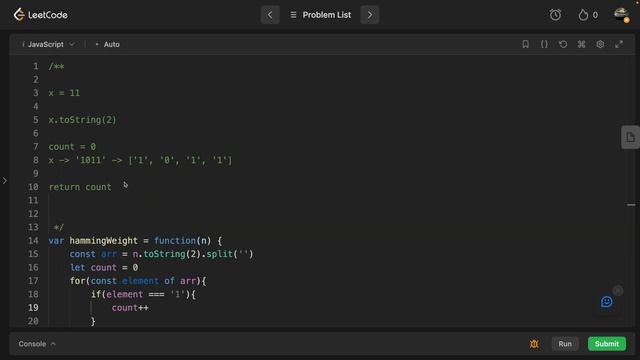
Task: Click the "x -> '1011'" comment on line 8
Action: pyautogui.click(x=140, y=160)
